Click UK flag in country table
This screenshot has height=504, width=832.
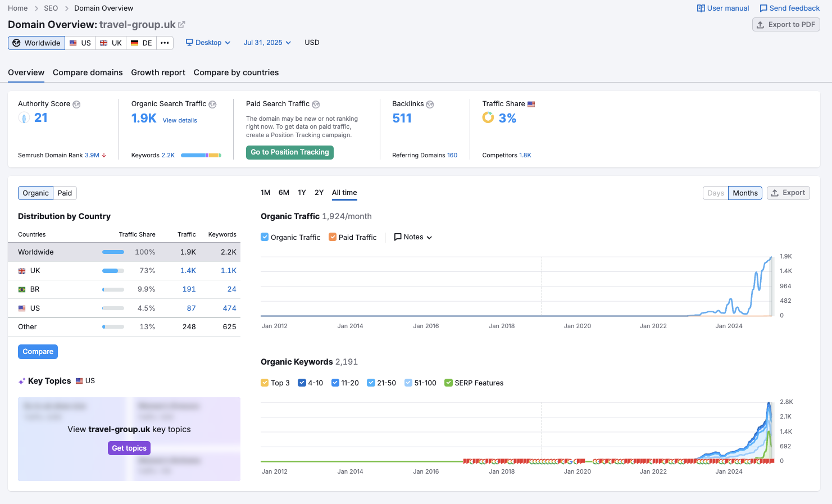tap(22, 271)
